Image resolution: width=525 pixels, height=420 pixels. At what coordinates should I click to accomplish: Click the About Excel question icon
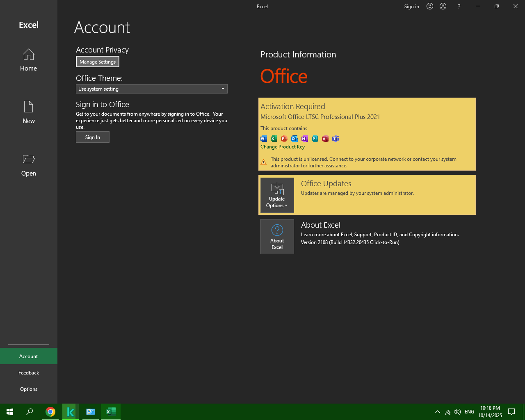click(277, 231)
